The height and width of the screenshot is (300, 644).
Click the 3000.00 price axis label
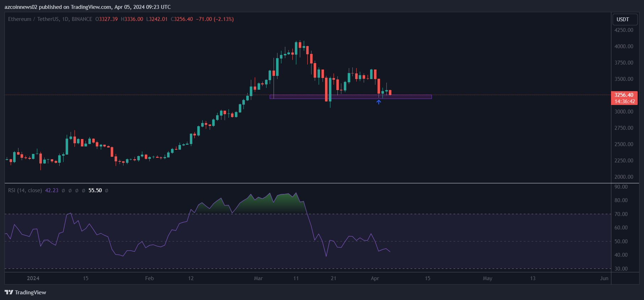[x=624, y=112]
